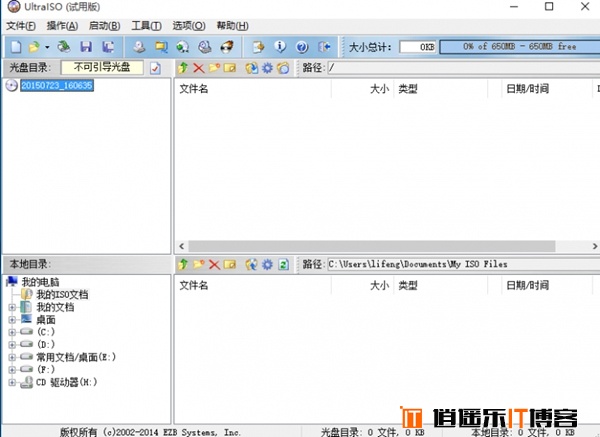
Task: Sort disc list by 大小 column
Action: [362, 89]
